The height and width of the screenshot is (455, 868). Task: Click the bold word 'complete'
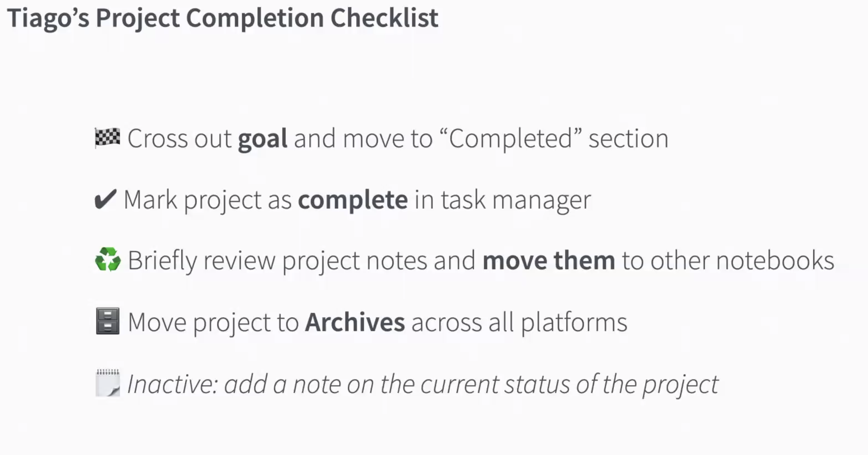(x=353, y=200)
